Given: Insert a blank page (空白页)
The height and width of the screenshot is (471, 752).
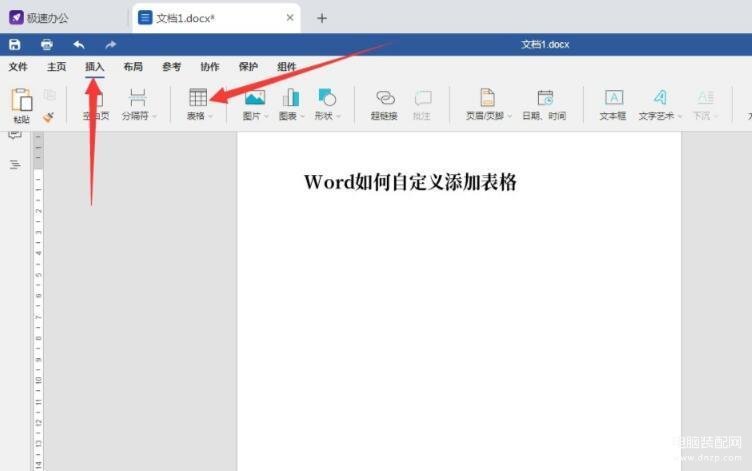Looking at the screenshot, I should [x=96, y=105].
